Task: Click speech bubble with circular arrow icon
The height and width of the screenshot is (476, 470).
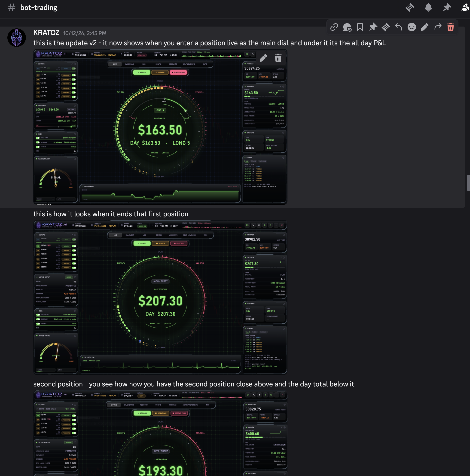Action: tap(347, 27)
